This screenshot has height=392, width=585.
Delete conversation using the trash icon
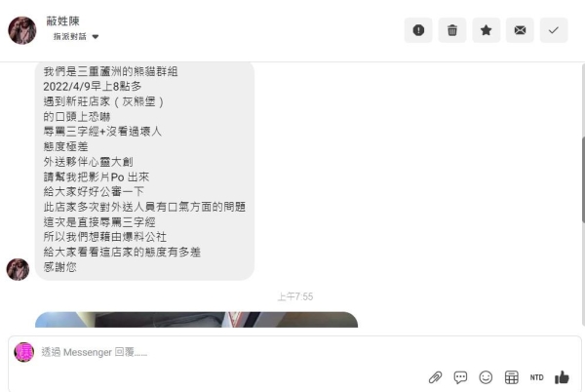pos(452,30)
